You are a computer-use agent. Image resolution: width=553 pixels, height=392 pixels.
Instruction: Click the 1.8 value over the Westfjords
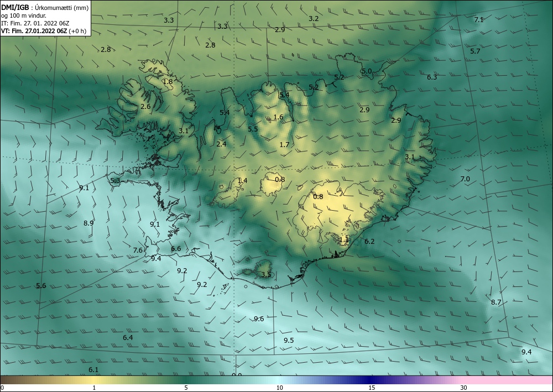[x=168, y=82]
